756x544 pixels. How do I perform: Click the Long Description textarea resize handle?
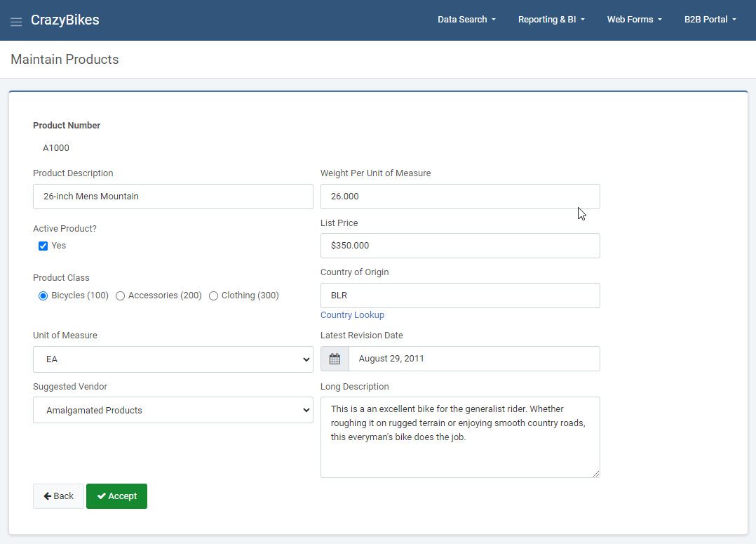tap(596, 474)
